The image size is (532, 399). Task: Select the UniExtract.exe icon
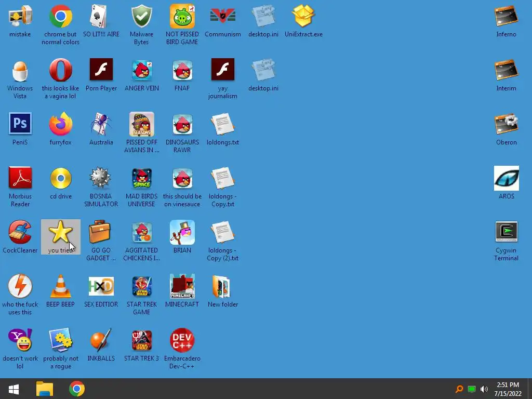[303, 16]
